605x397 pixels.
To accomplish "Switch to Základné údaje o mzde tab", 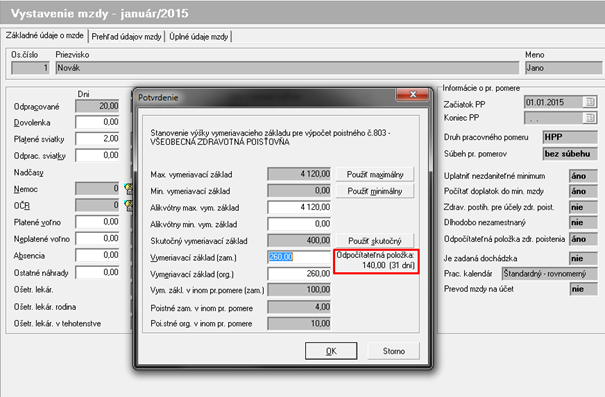I will click(44, 35).
